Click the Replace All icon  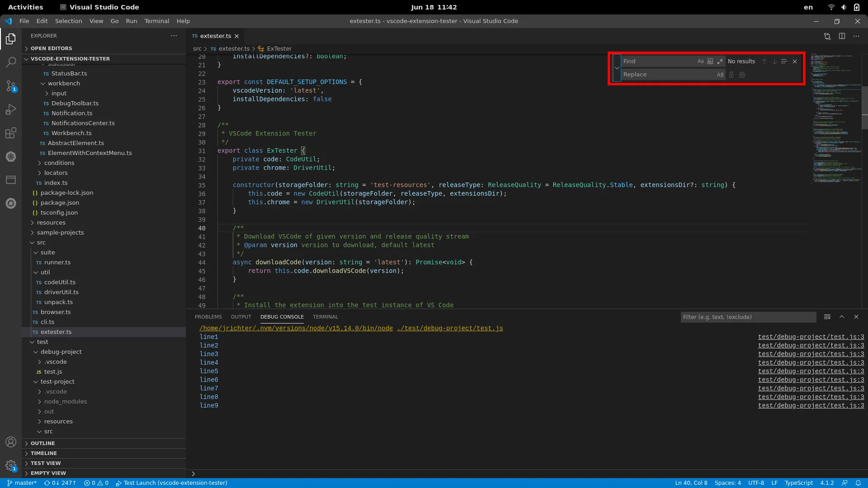742,75
